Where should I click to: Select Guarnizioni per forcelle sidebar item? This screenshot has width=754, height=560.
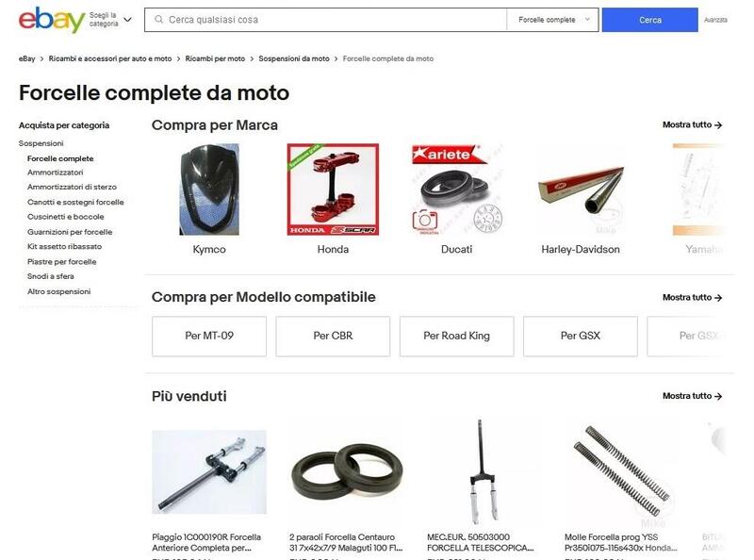[70, 232]
